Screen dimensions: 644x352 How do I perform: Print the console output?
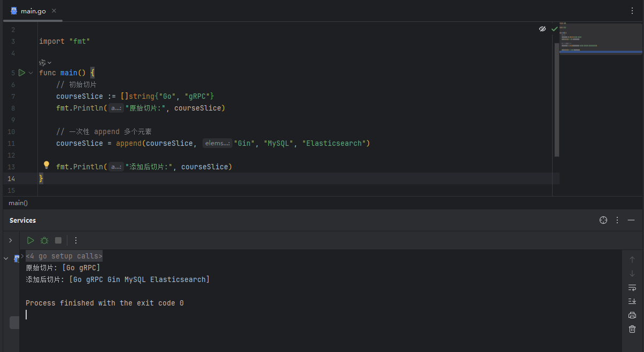pyautogui.click(x=632, y=315)
